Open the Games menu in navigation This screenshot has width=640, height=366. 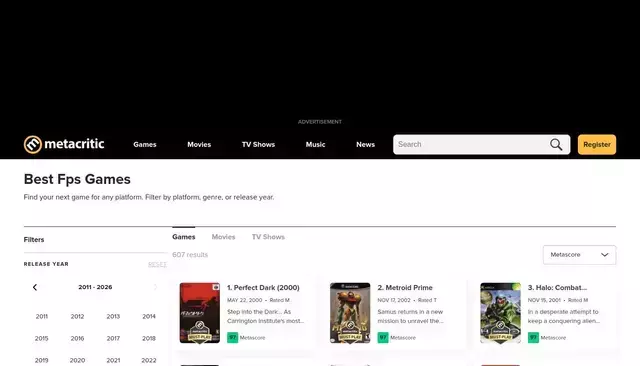(x=145, y=144)
